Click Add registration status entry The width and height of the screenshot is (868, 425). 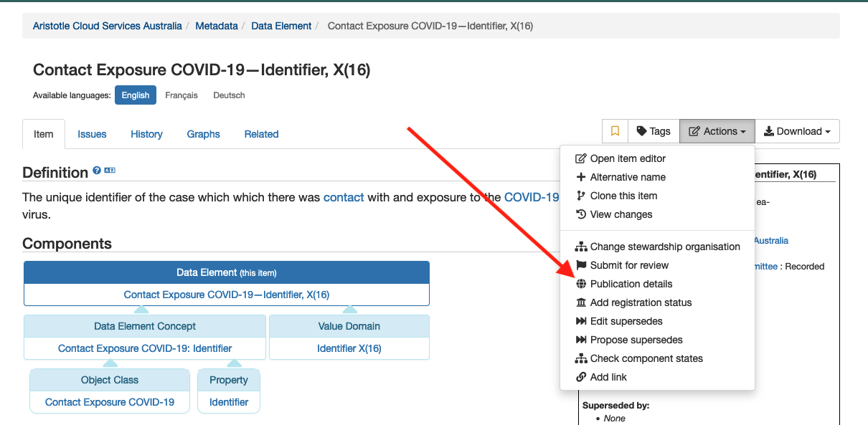click(641, 302)
